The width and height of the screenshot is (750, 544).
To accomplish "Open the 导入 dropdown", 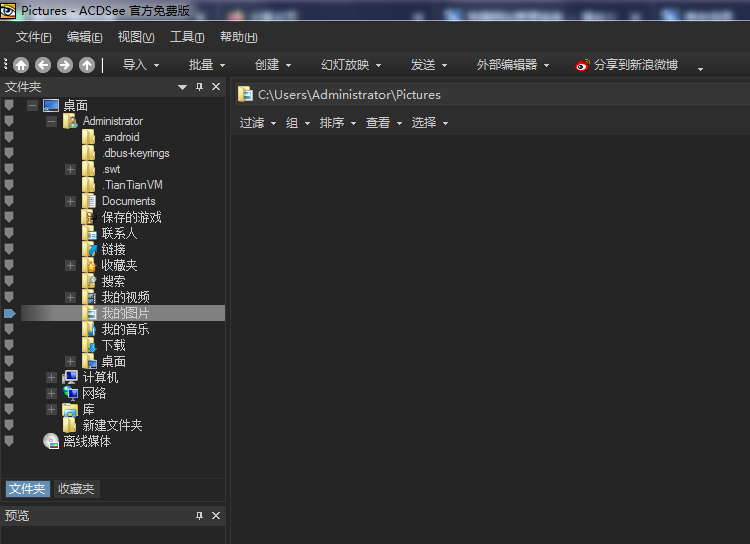I will (141, 65).
